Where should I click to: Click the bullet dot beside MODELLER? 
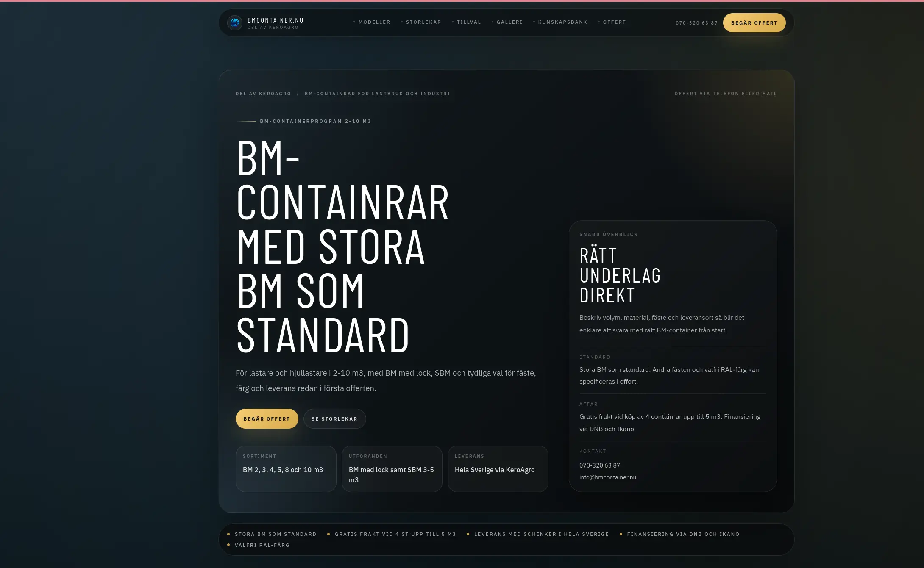[354, 21]
